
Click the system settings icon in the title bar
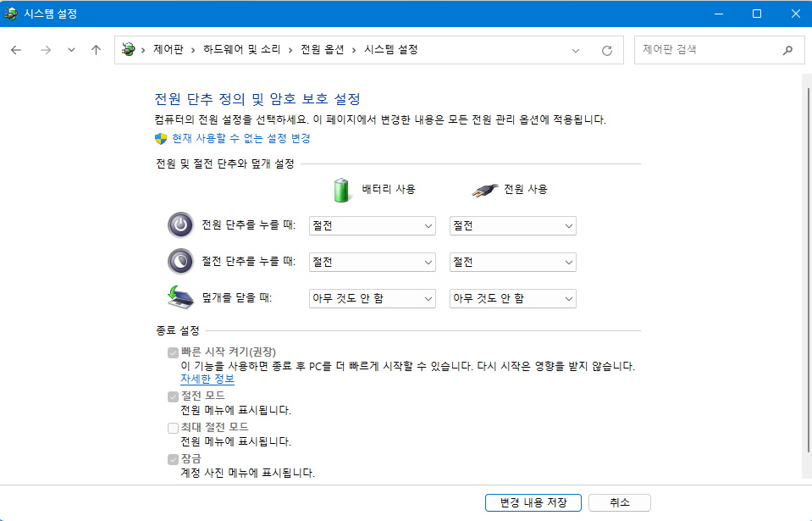[x=12, y=13]
